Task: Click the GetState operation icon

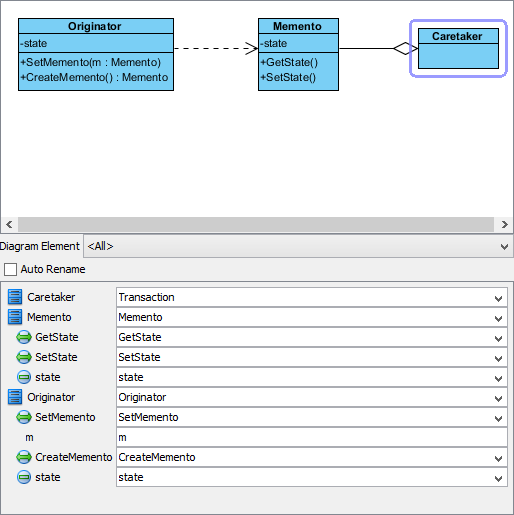Action: coord(24,337)
